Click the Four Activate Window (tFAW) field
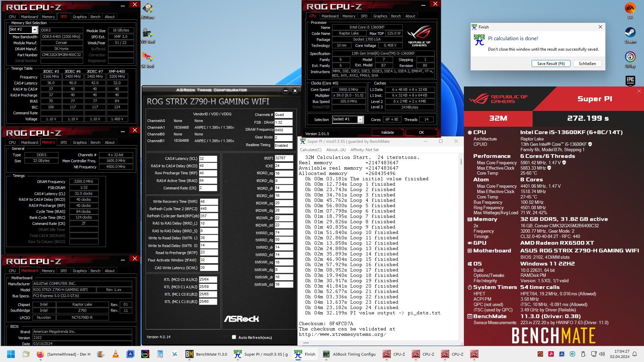Viewport: 644px width, 362px height. pos(209,260)
